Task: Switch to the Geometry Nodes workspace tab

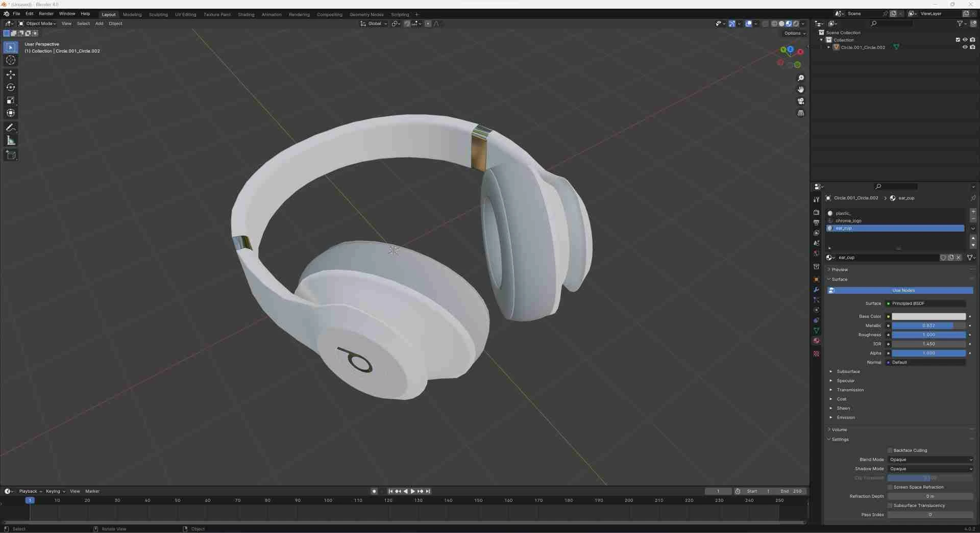Action: pos(366,14)
